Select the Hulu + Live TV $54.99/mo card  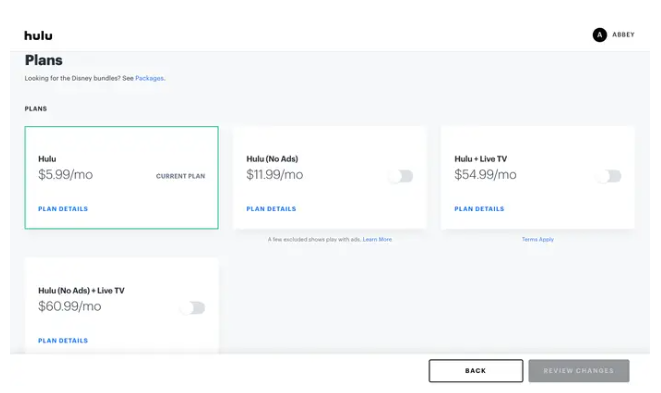pos(537,178)
